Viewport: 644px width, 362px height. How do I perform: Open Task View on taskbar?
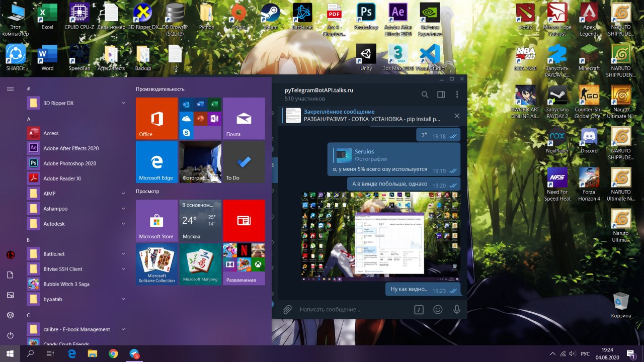50,353
